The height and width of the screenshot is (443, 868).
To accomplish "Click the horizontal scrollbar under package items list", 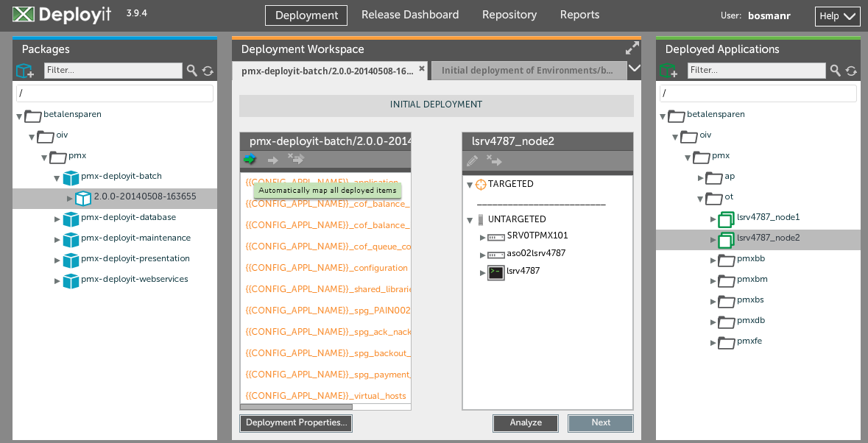I will 296,407.
